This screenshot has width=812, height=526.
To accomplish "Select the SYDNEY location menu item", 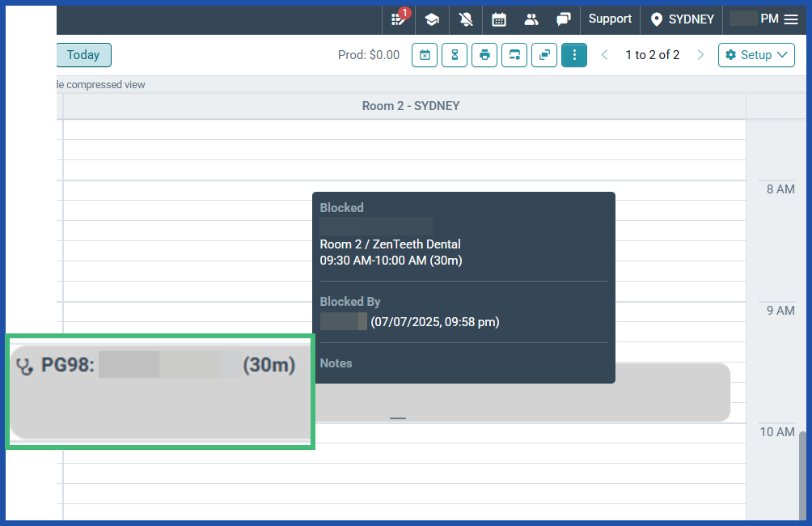I will tap(681, 19).
